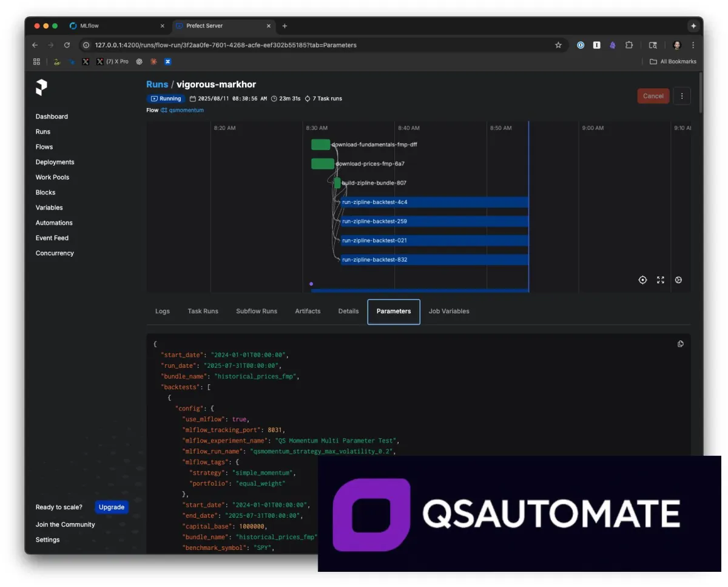Click the "mlflow_experiment_name" parameter line
The width and height of the screenshot is (728, 587).
pyautogui.click(x=291, y=441)
